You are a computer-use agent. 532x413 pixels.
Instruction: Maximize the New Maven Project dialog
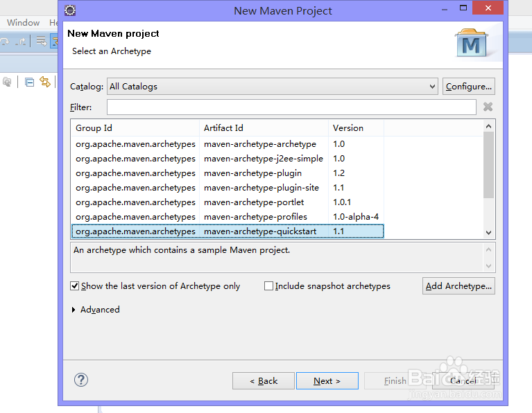click(463, 8)
